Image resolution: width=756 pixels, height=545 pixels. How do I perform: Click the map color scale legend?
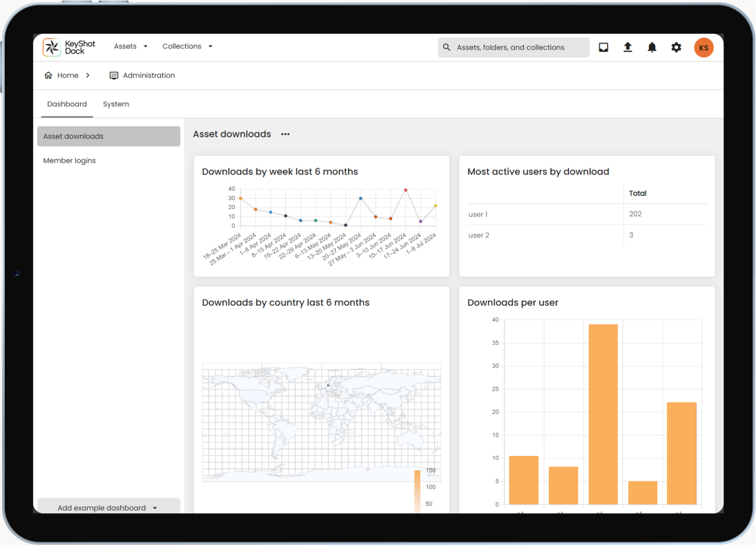(x=417, y=491)
